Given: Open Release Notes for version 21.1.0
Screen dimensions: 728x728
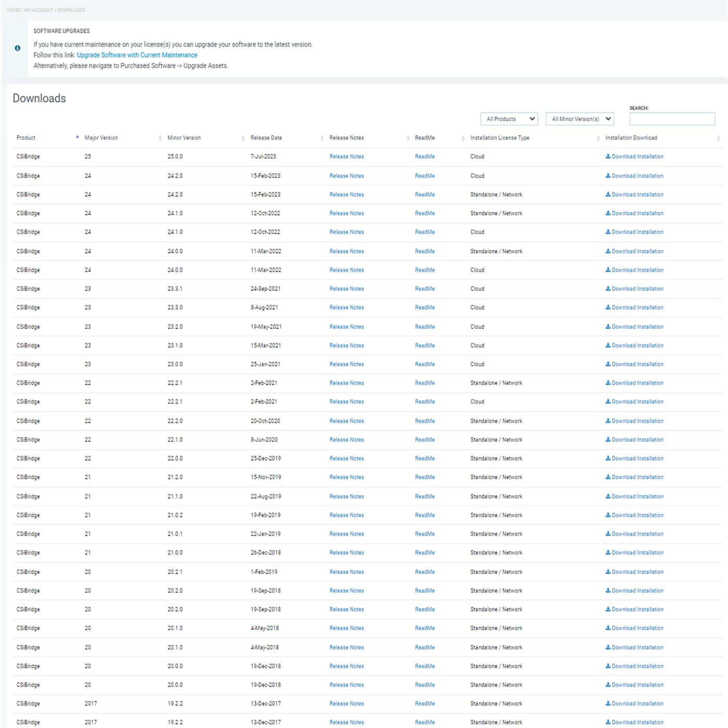Looking at the screenshot, I should pyautogui.click(x=347, y=496).
